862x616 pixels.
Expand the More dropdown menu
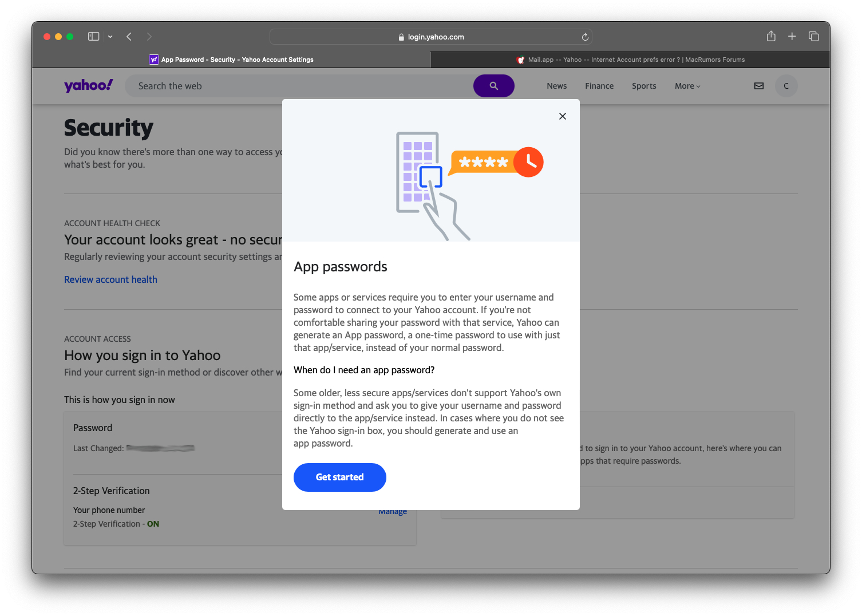[x=687, y=86]
